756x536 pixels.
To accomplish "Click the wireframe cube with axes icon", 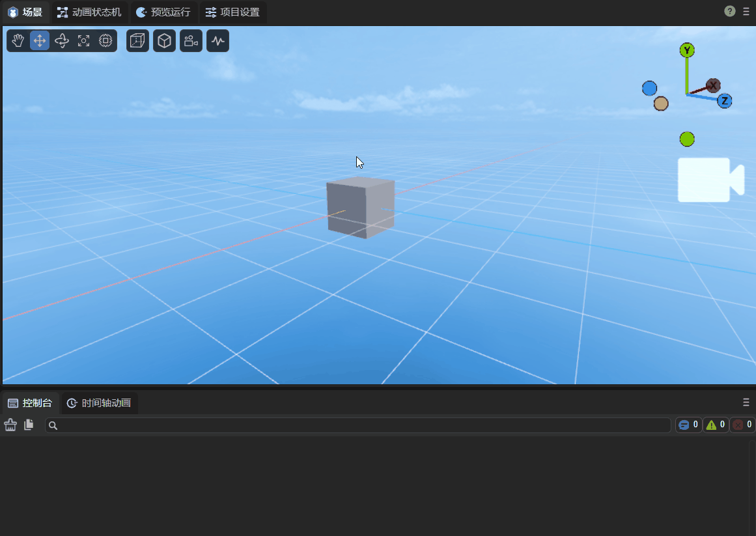I will coord(137,41).
